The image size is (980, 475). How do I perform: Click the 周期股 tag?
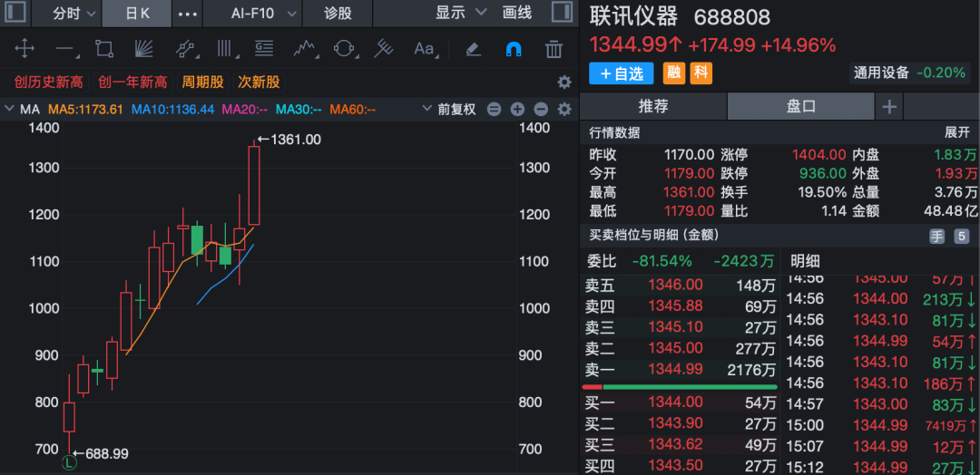202,82
